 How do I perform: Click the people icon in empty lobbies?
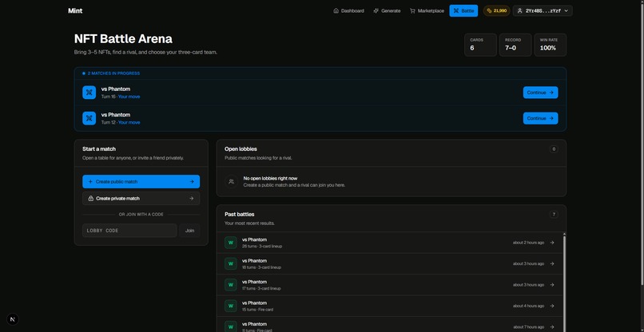[231, 181]
